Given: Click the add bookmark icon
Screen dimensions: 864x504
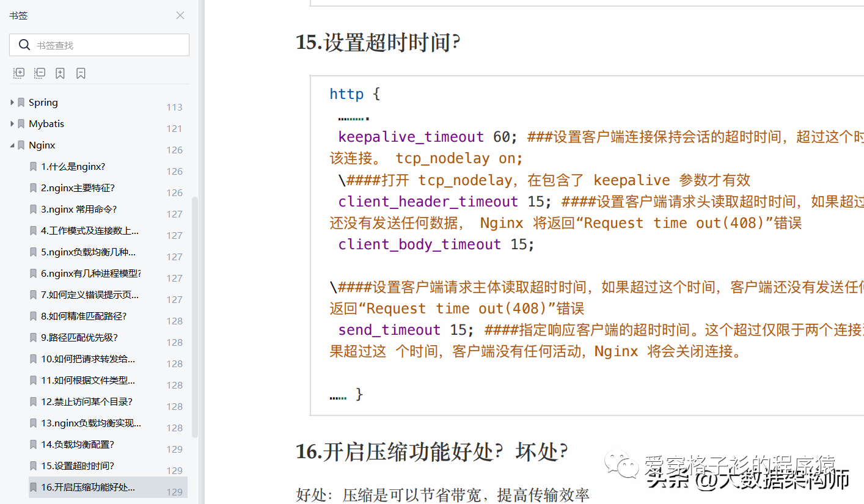Looking at the screenshot, I should (x=60, y=73).
